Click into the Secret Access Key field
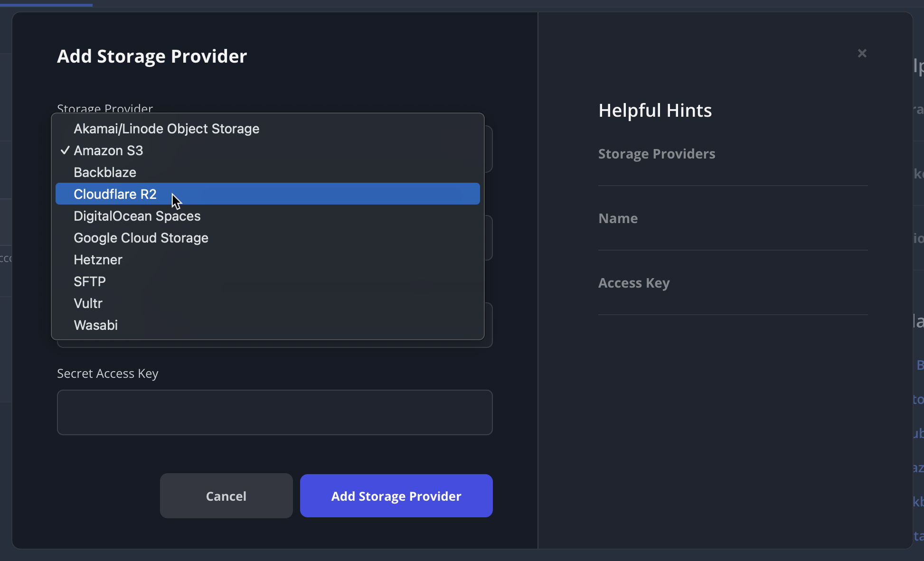Screen dimensions: 924x561 pos(274,412)
